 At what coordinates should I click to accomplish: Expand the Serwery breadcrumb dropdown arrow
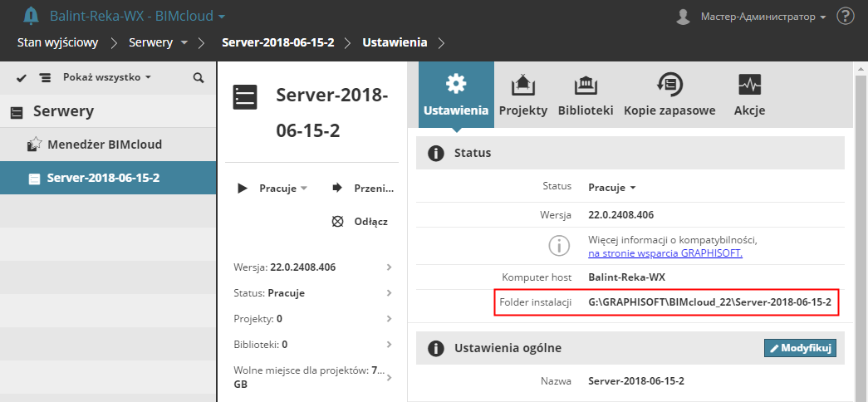(184, 42)
